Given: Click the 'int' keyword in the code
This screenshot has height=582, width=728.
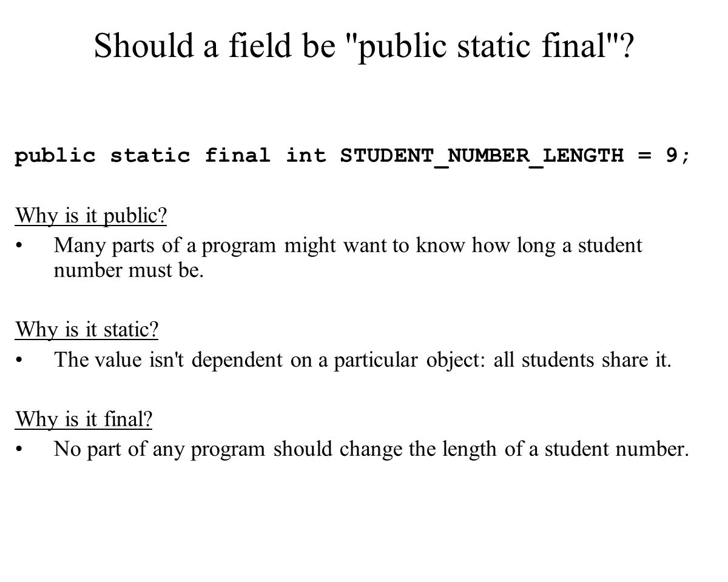Looking at the screenshot, I should 306,155.
